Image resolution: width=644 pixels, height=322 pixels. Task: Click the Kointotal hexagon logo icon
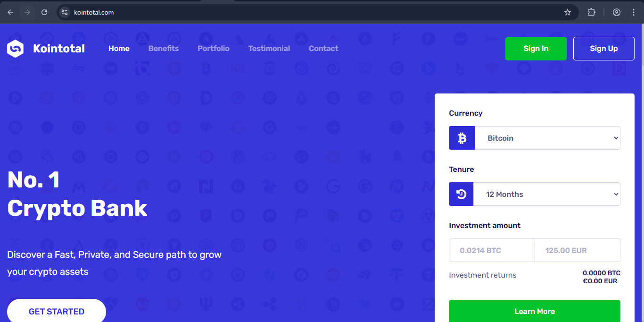pos(15,48)
